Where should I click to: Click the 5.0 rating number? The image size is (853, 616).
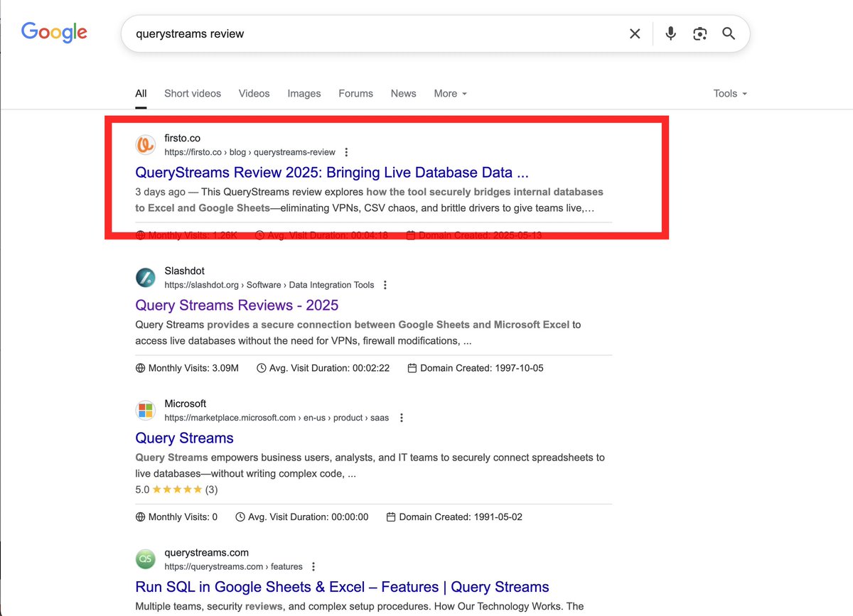[142, 490]
